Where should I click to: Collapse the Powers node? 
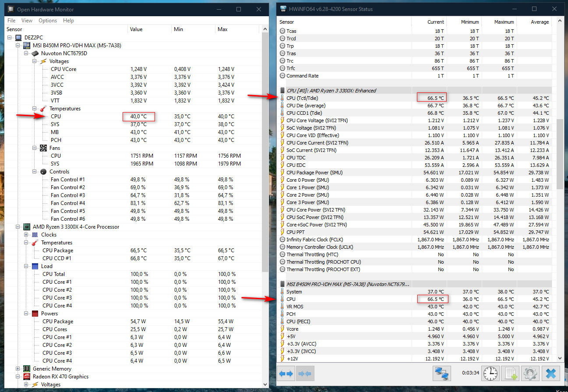(26, 314)
